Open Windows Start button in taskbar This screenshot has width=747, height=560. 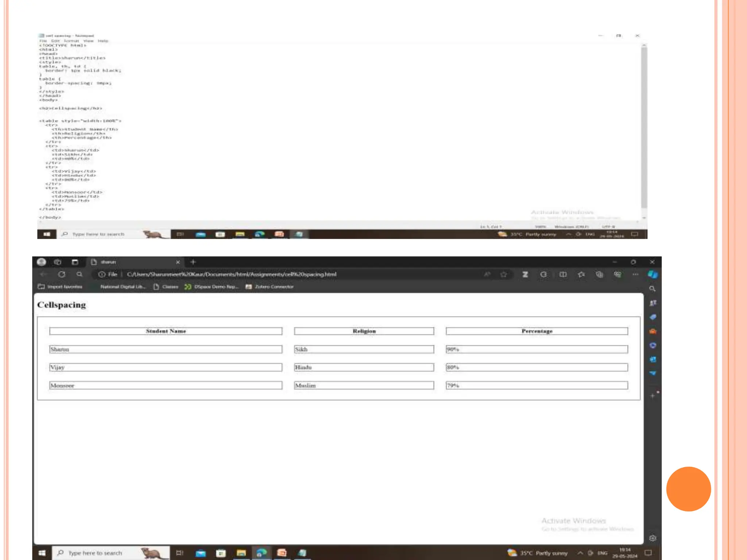pyautogui.click(x=42, y=553)
